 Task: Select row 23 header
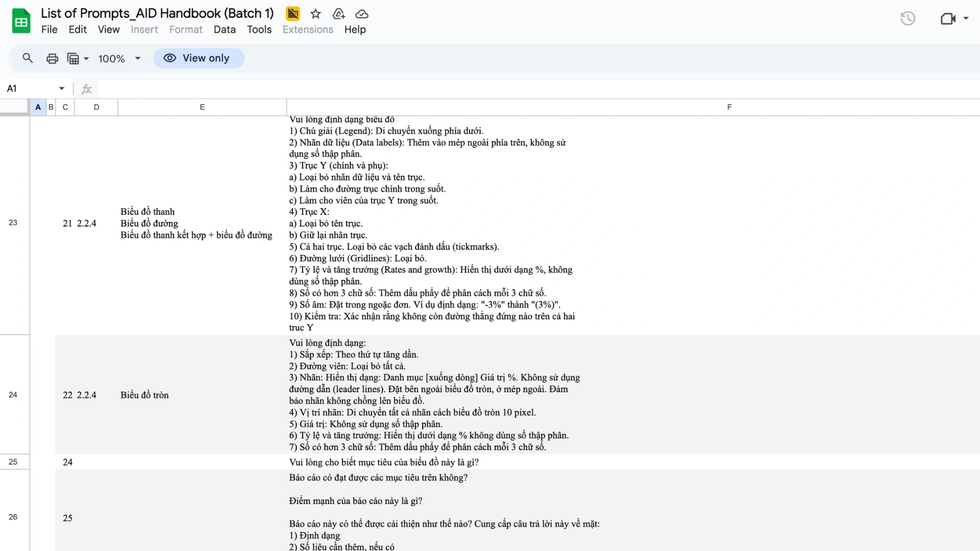14,223
